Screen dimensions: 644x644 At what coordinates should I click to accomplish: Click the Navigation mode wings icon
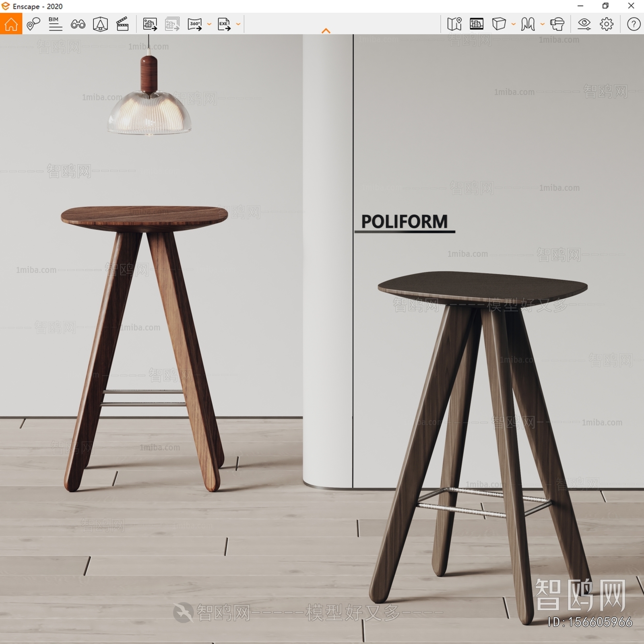[528, 24]
